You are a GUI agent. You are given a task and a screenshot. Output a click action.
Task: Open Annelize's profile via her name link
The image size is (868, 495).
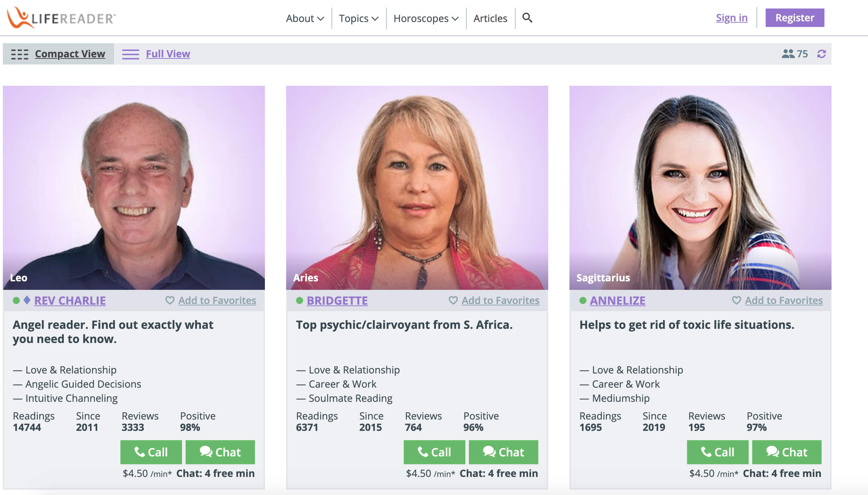(618, 300)
